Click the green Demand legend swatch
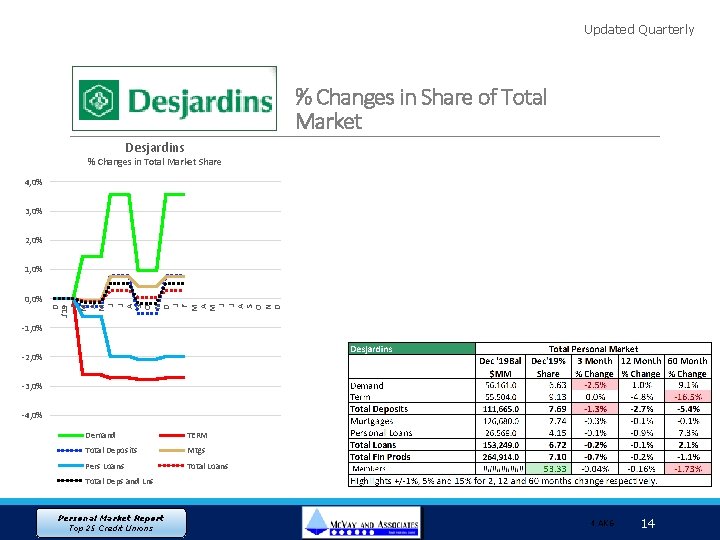 [71, 435]
